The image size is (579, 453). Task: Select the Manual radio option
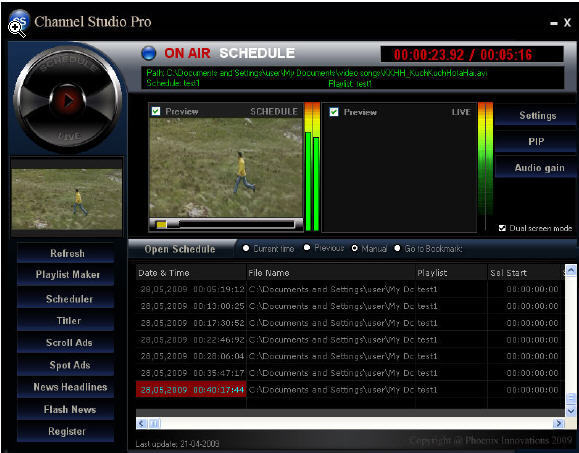click(x=354, y=248)
